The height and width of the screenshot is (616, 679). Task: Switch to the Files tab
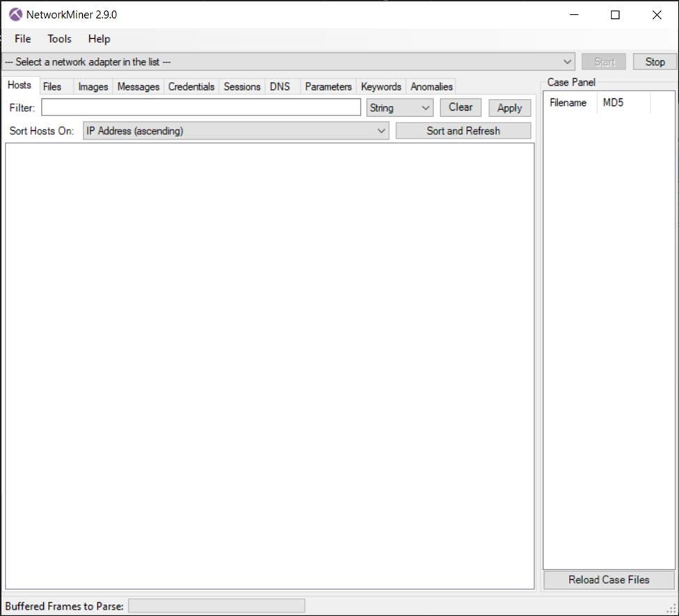tap(52, 87)
